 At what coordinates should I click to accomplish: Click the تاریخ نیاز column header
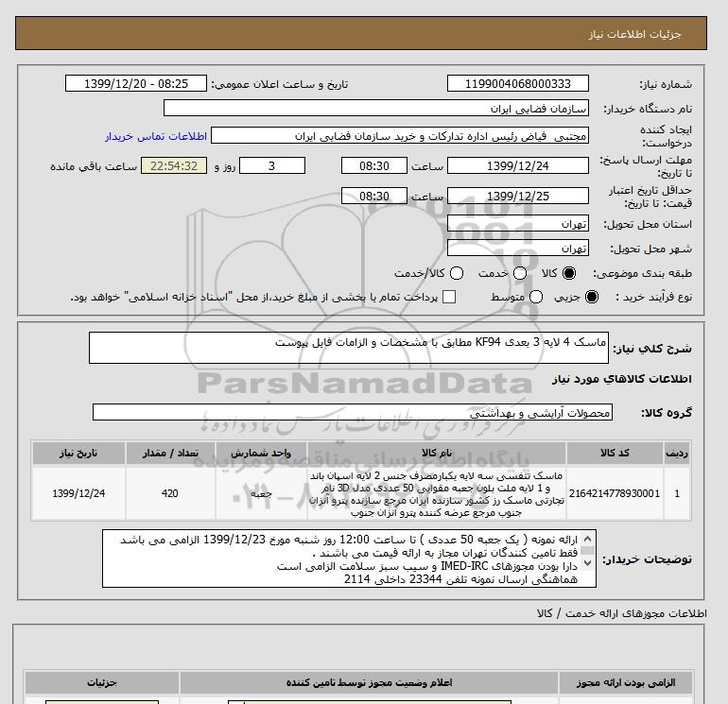78,453
